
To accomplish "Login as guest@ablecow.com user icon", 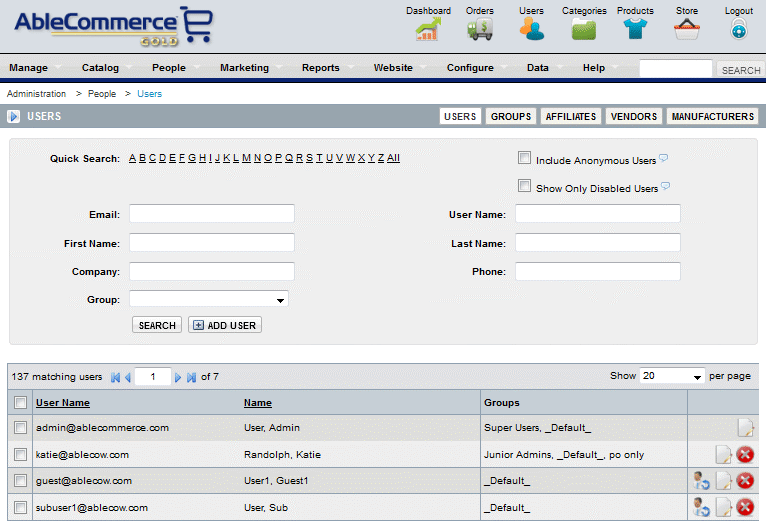I will pos(702,481).
